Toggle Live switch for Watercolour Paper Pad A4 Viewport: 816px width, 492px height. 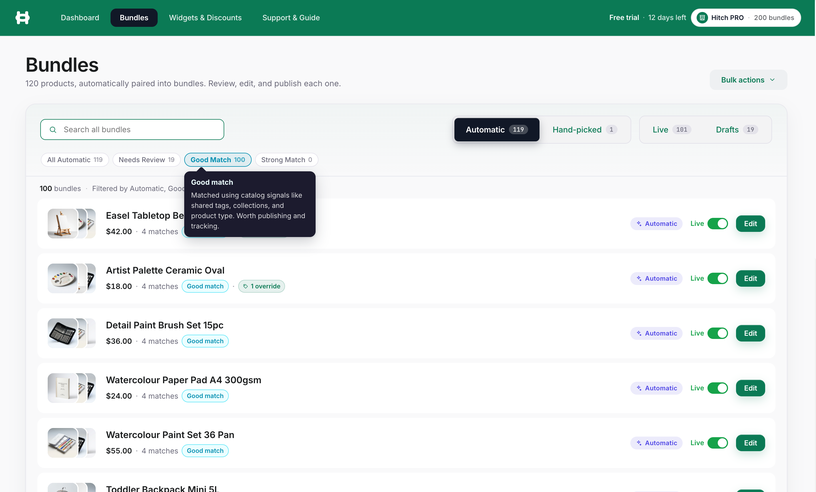718,388
